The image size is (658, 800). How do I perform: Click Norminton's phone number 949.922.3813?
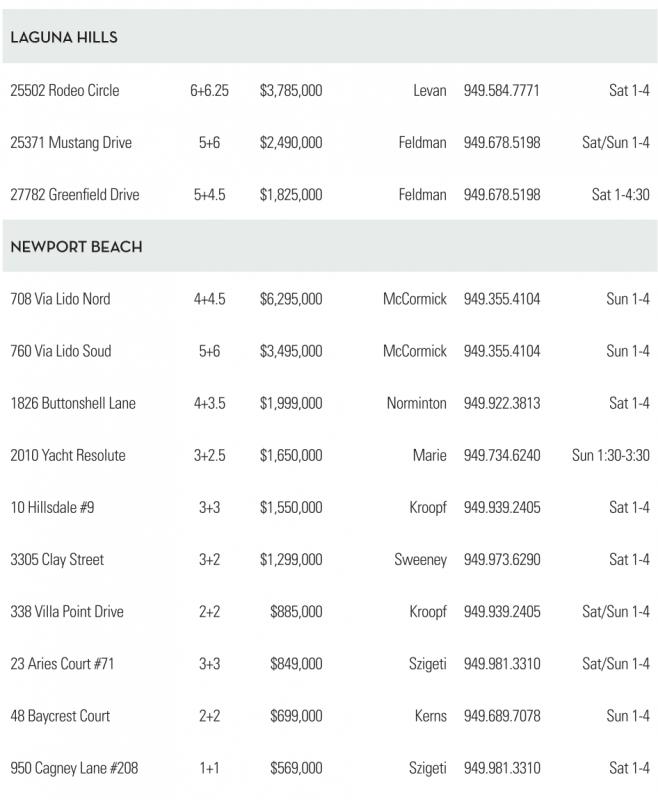click(x=501, y=403)
